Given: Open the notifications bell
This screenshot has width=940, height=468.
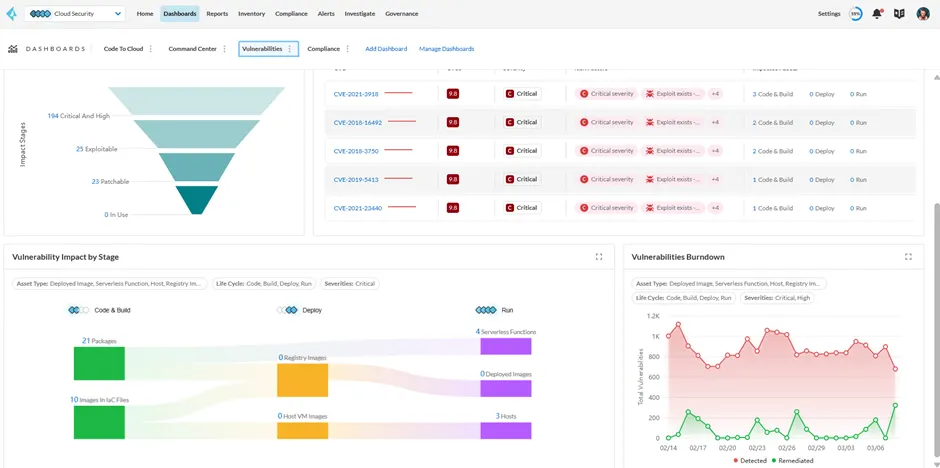Looking at the screenshot, I should point(877,13).
